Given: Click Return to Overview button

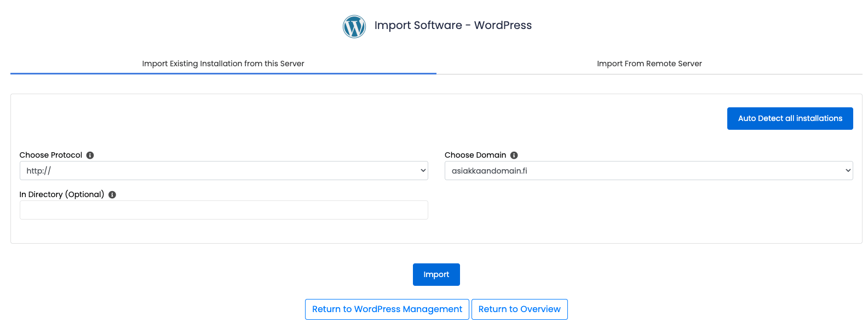Looking at the screenshot, I should point(520,309).
